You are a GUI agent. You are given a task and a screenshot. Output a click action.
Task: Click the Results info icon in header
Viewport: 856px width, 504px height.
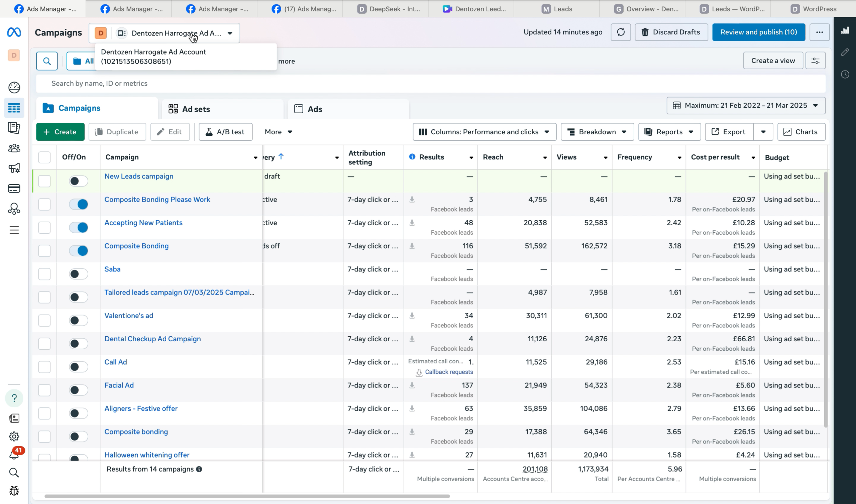click(412, 156)
